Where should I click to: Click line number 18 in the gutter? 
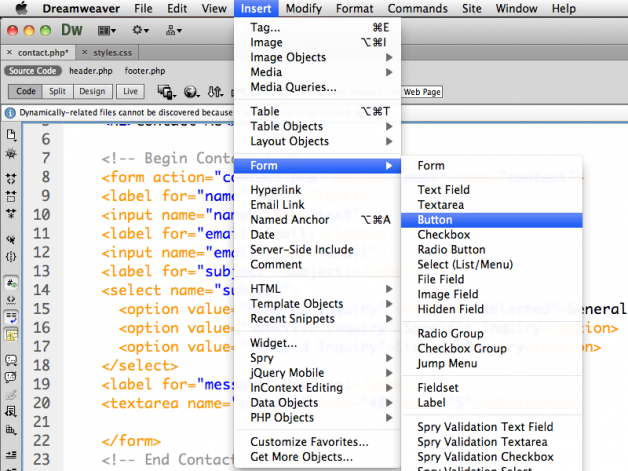(x=42, y=365)
